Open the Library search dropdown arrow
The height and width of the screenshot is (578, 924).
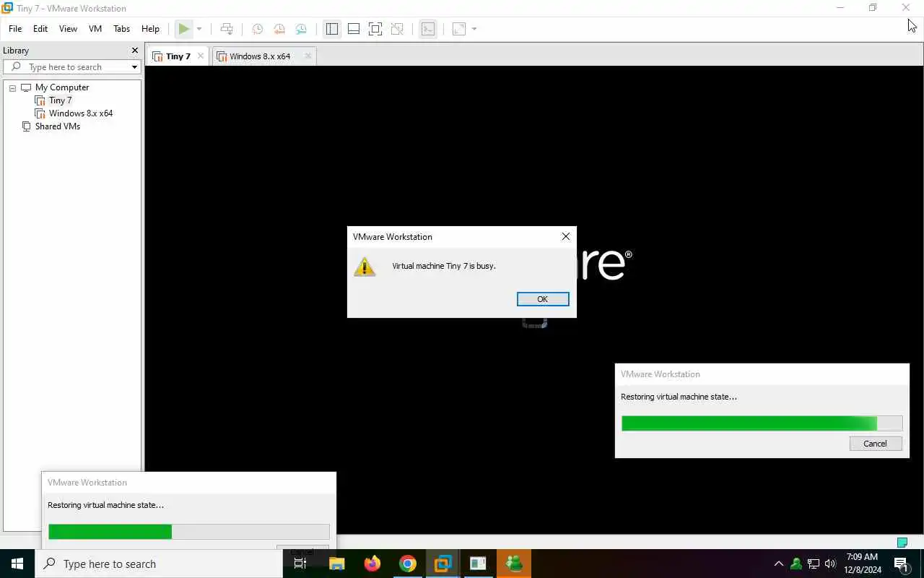click(x=134, y=66)
